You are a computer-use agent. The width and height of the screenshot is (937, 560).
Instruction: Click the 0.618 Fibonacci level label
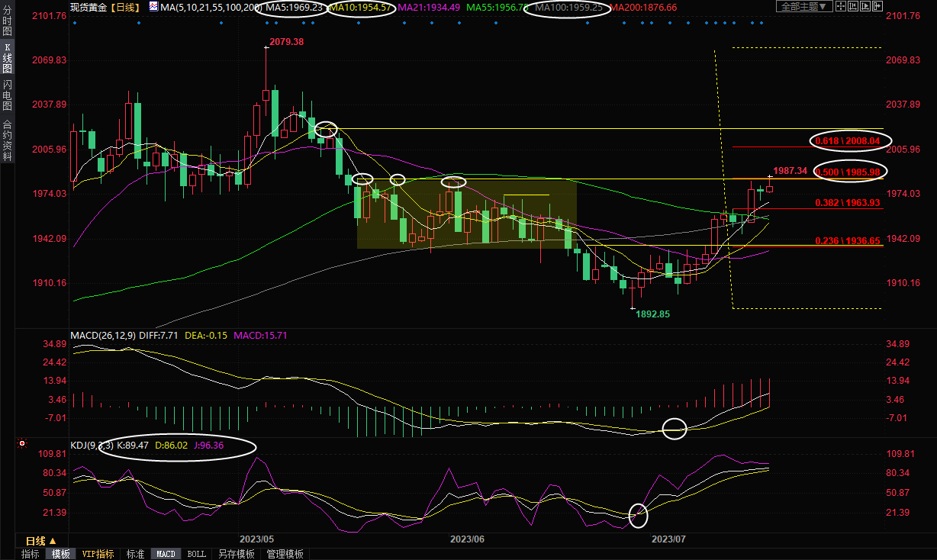click(848, 141)
